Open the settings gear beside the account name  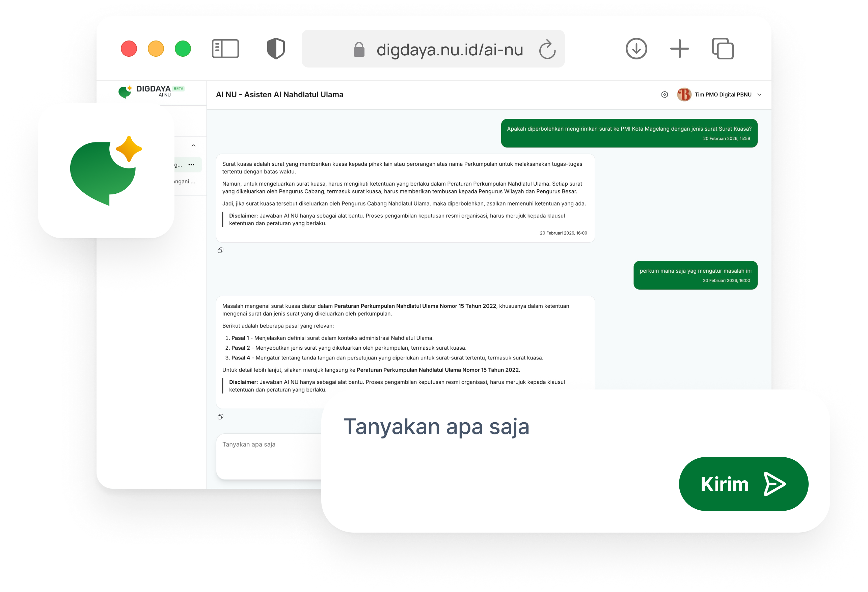click(x=665, y=95)
